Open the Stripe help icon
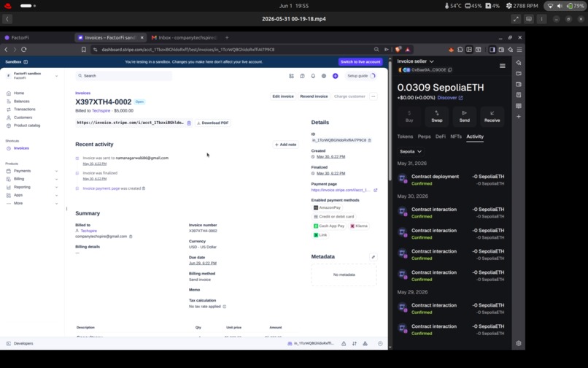The image size is (588, 368). coord(302,76)
